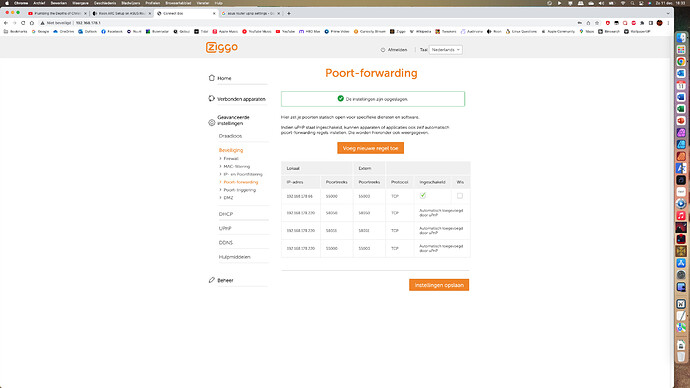Viewport: 690px width, 388px height.
Task: Open the DMZ subpage
Action: [228, 198]
